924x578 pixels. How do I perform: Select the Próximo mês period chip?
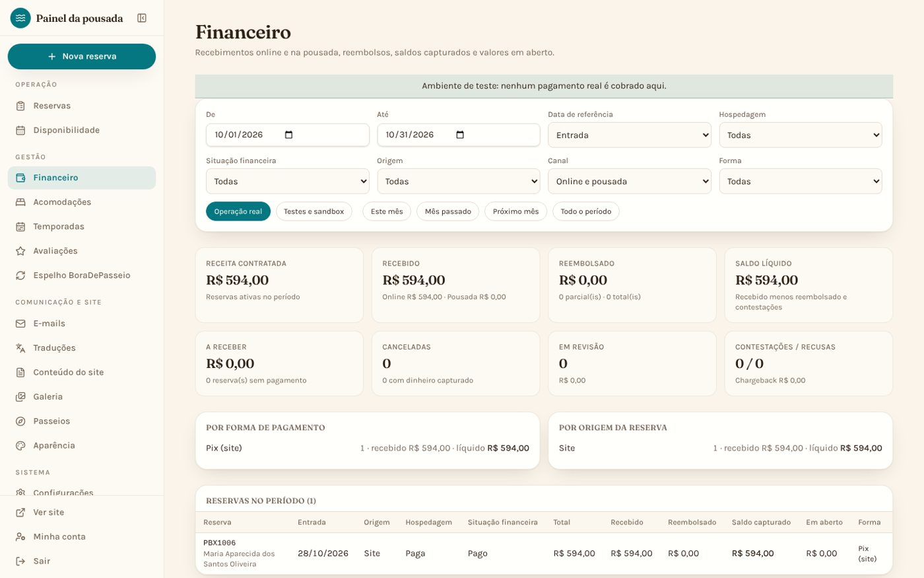pos(515,211)
